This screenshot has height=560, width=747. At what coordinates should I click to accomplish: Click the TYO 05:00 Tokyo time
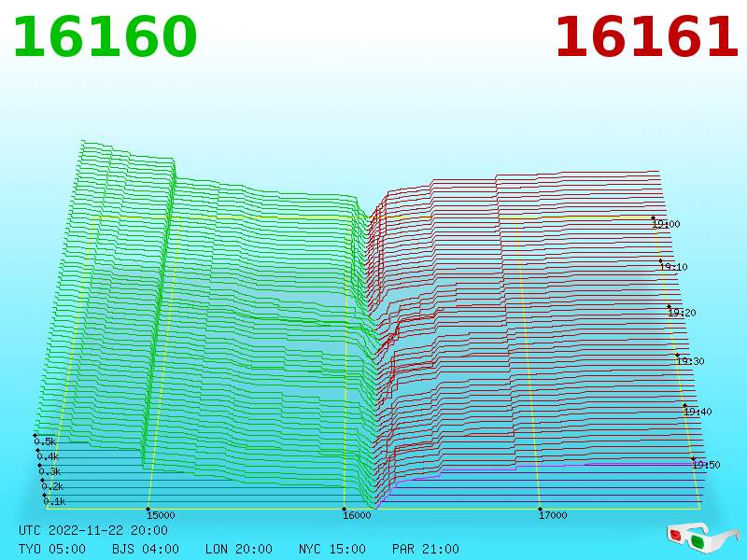(52, 549)
